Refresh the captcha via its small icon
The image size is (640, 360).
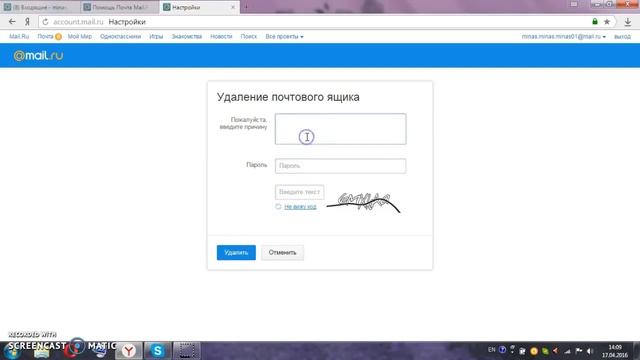(x=278, y=207)
